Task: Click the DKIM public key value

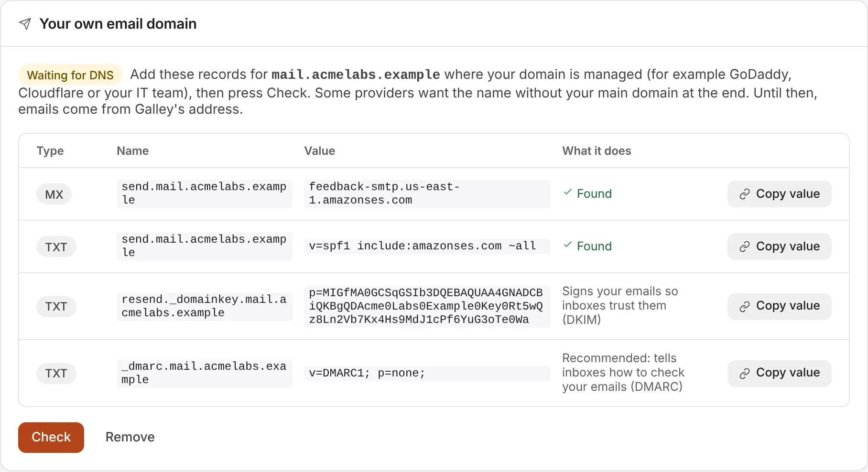Action: (427, 306)
